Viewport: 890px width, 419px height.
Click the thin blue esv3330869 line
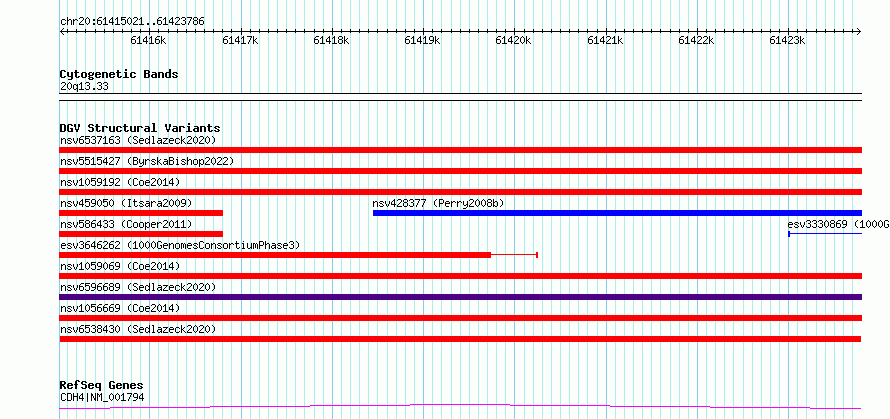click(x=825, y=234)
